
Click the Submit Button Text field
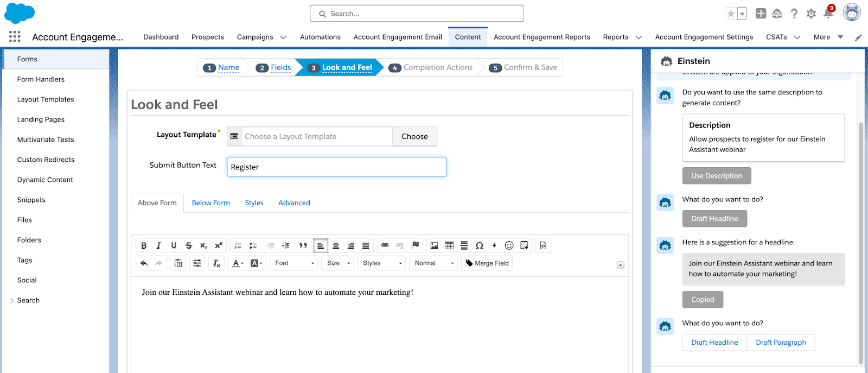point(336,167)
